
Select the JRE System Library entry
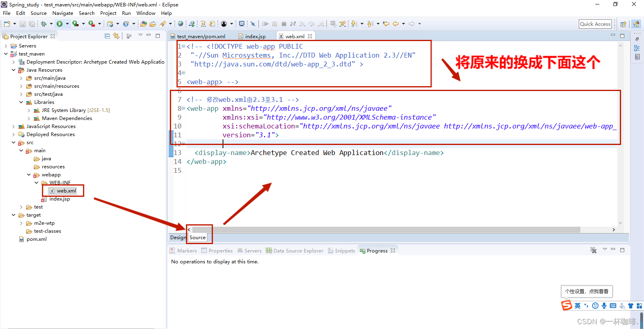(72, 110)
